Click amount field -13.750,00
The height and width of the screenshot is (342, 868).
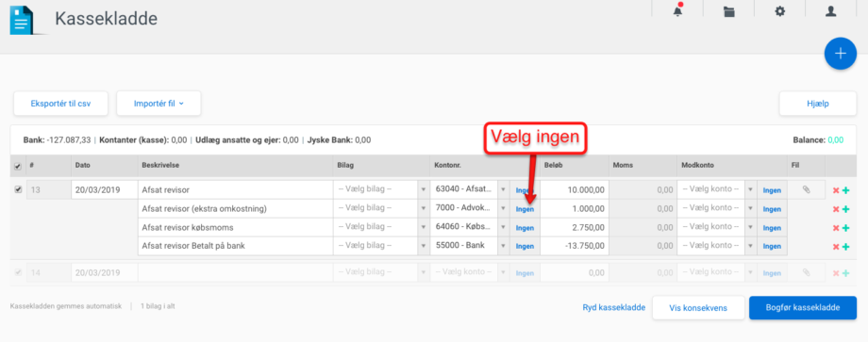pyautogui.click(x=574, y=246)
